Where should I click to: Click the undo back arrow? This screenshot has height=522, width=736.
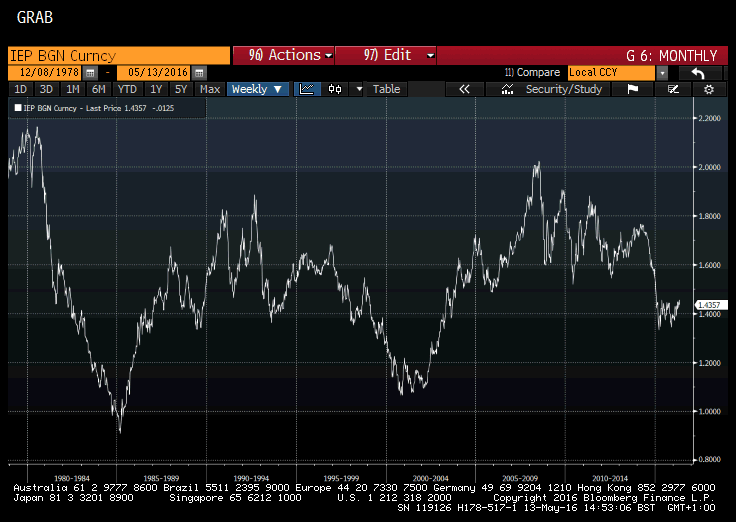click(699, 73)
